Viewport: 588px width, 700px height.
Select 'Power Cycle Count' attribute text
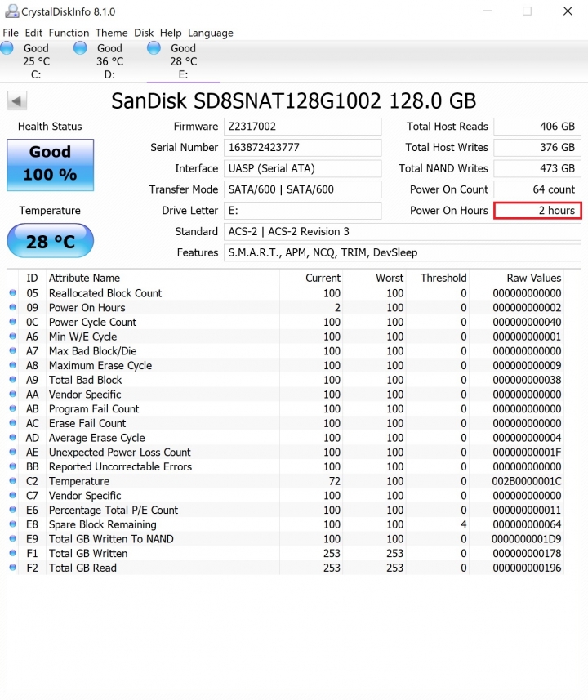[x=92, y=322]
